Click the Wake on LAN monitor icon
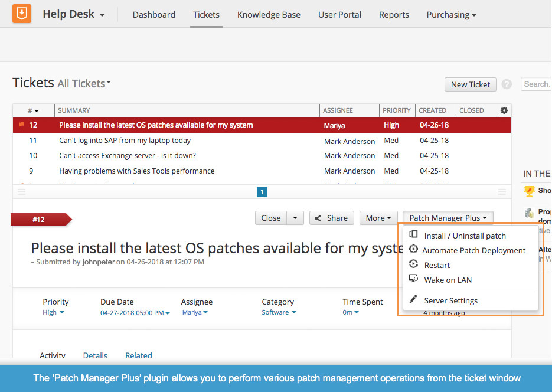 pos(413,279)
